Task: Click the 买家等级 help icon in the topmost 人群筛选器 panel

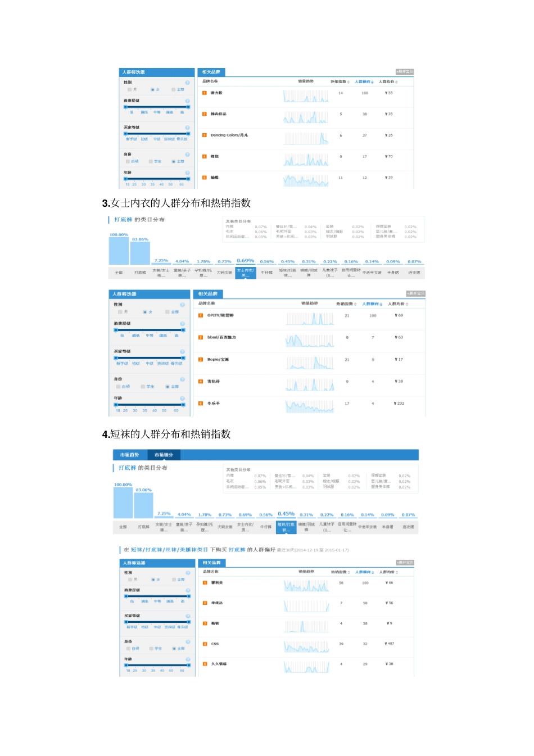Action: coord(188,128)
